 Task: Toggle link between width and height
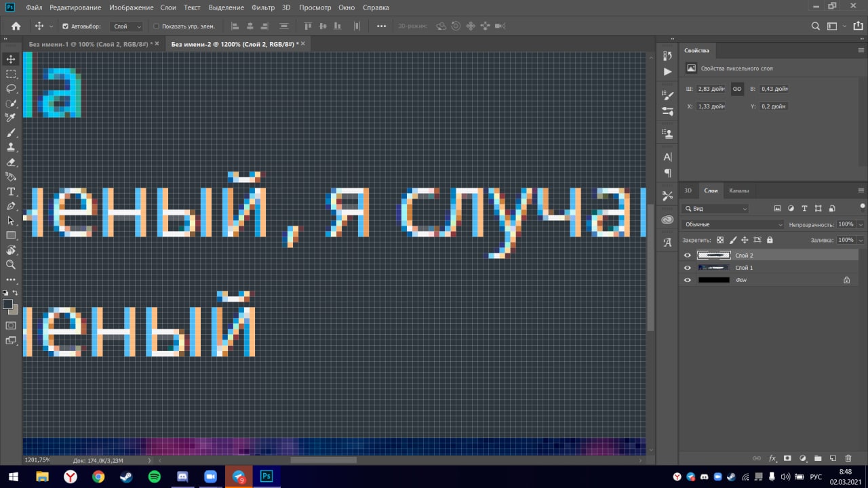(x=737, y=89)
